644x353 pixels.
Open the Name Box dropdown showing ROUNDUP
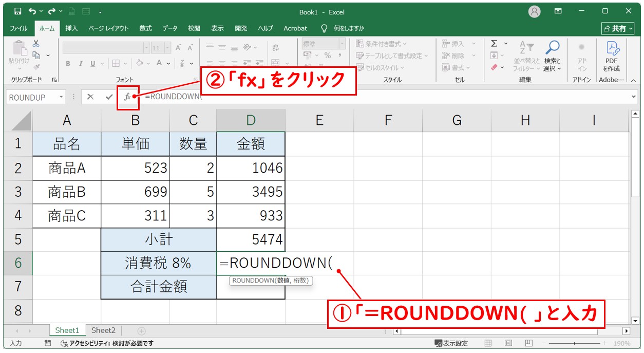[x=62, y=97]
